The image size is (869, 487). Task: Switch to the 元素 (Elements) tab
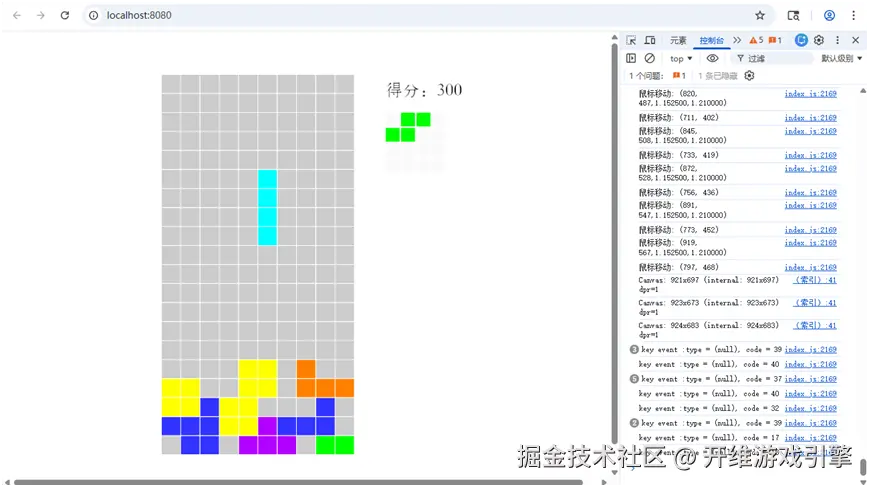(678, 40)
